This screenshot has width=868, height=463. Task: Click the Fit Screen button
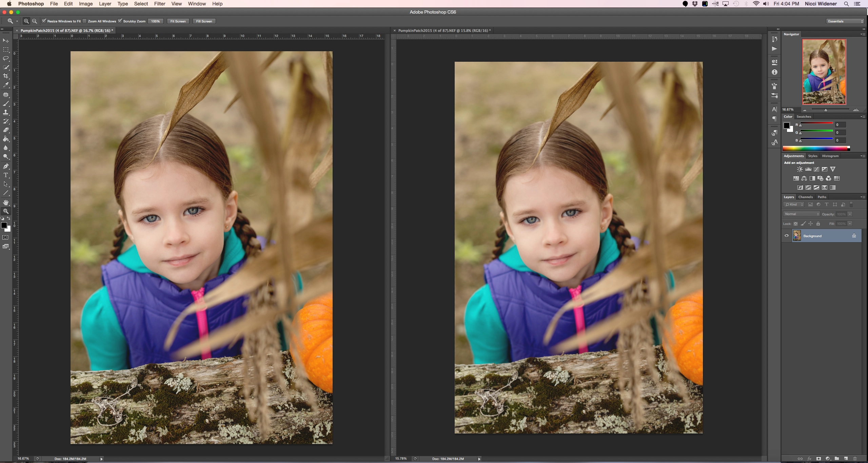point(178,21)
